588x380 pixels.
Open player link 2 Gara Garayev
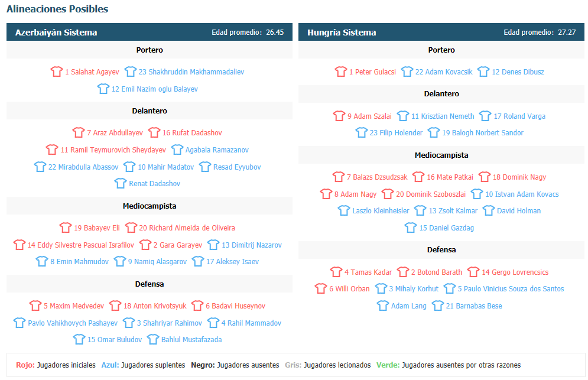pyautogui.click(x=178, y=245)
